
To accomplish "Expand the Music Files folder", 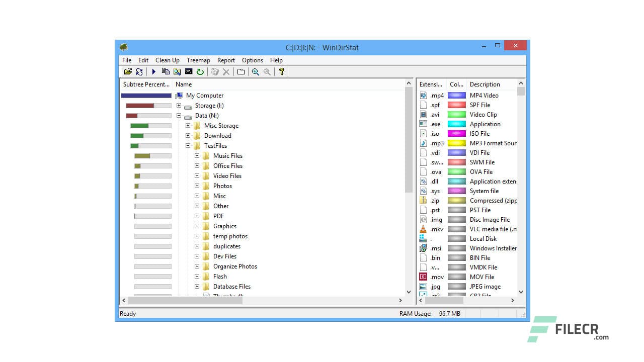I will click(x=197, y=156).
